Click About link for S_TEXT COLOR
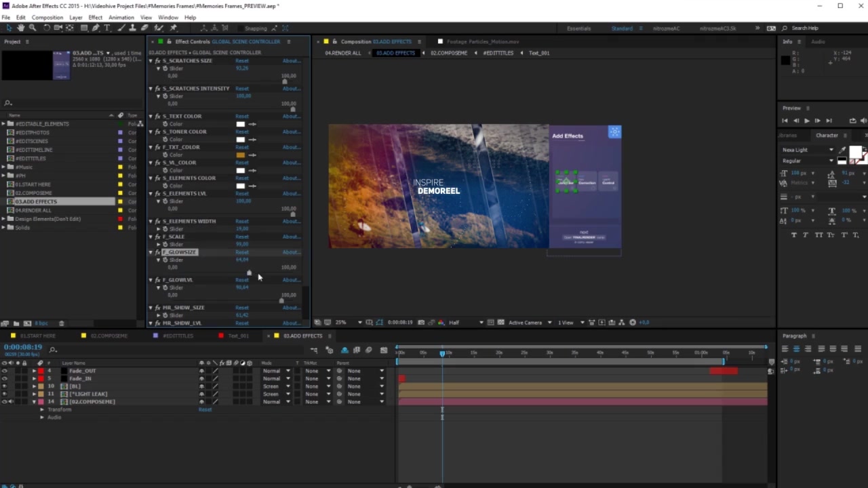This screenshot has width=868, height=488. point(292,117)
